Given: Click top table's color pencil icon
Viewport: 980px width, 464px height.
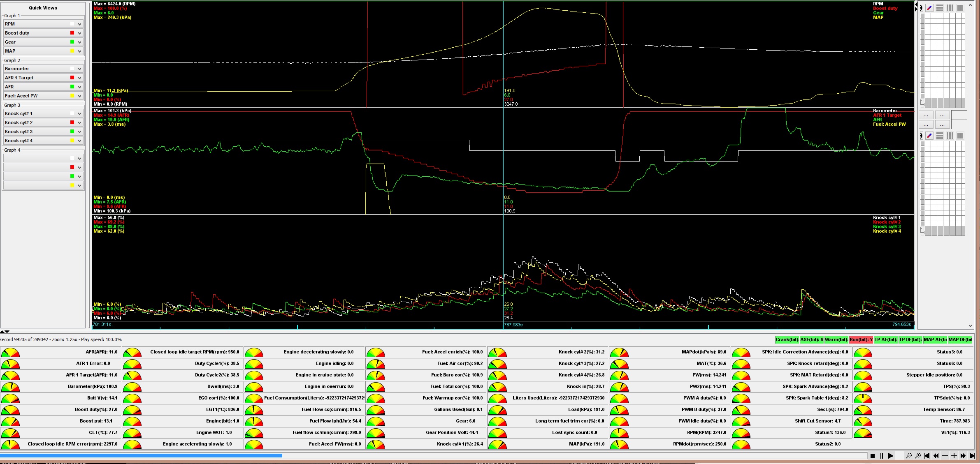Looking at the screenshot, I should tap(929, 8).
